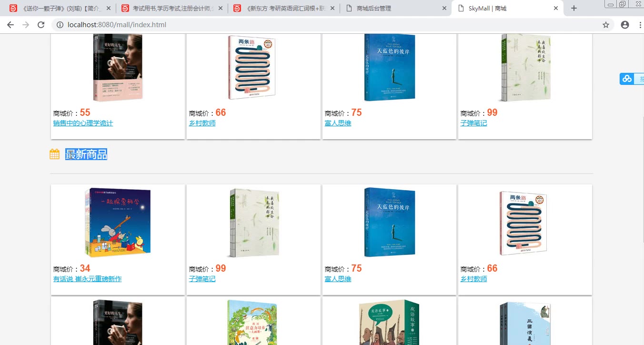
Task: Click the price 34 above 有话说
Action: [x=85, y=268]
